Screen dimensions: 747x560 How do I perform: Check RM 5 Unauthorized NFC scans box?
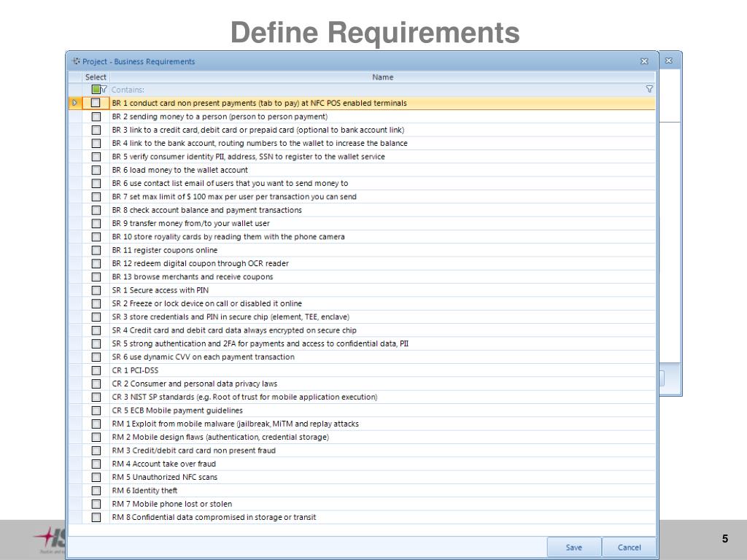(96, 477)
